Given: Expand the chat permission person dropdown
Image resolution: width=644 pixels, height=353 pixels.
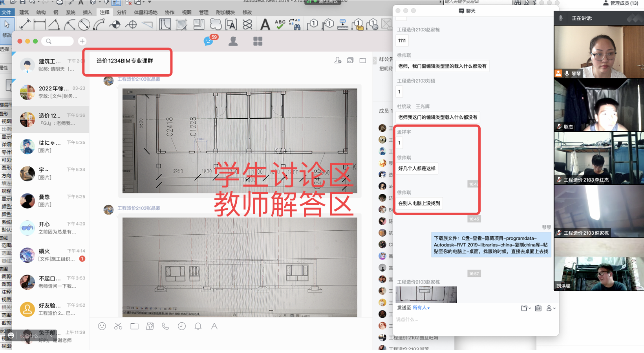Looking at the screenshot, I should click(551, 308).
